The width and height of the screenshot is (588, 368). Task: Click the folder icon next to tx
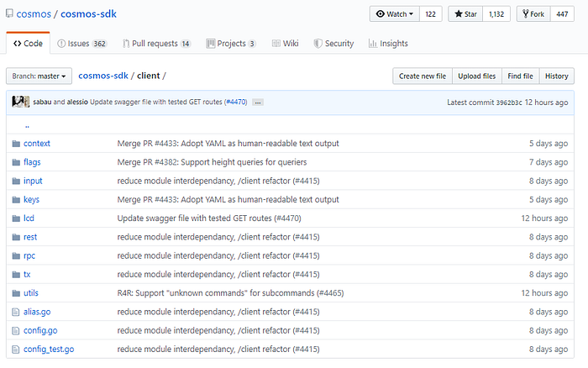pos(16,275)
